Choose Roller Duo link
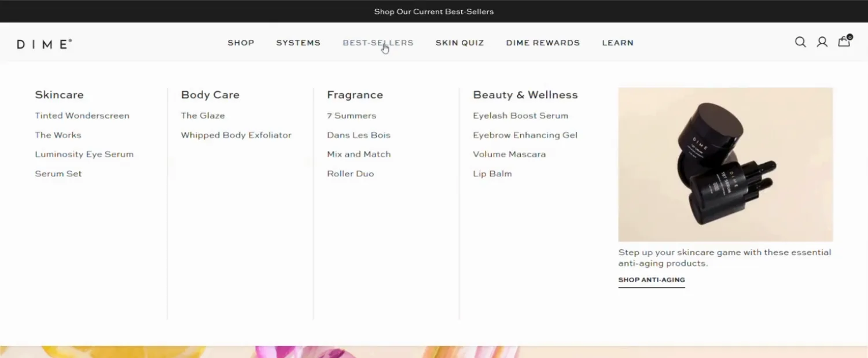This screenshot has width=868, height=358. 350,174
